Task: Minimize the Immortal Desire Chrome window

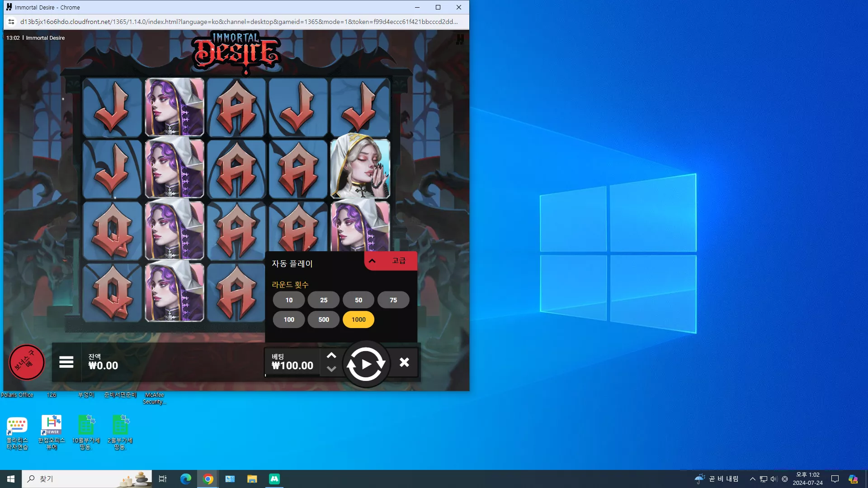Action: pyautogui.click(x=417, y=7)
